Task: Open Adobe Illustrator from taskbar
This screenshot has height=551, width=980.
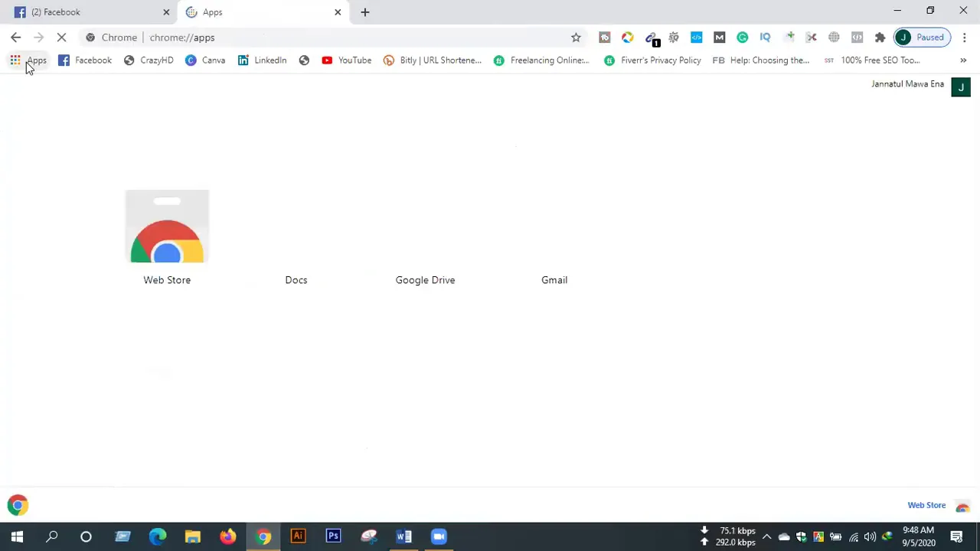Action: pos(298,536)
